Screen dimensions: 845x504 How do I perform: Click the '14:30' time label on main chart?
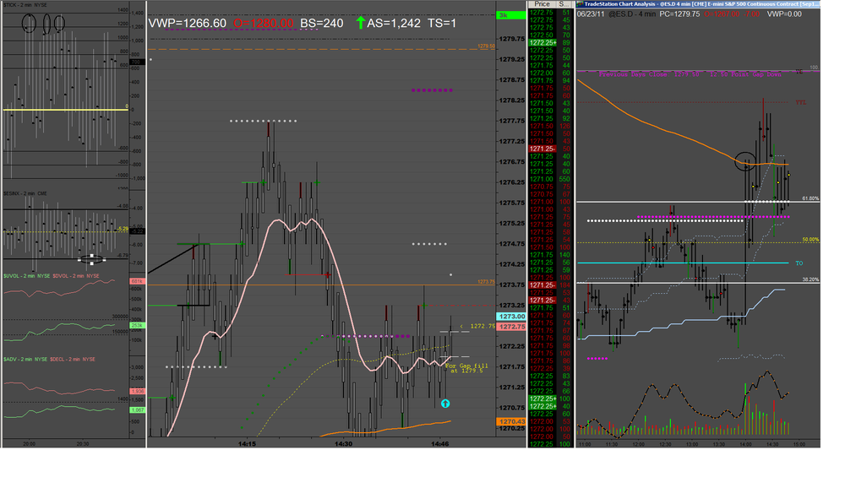pyautogui.click(x=343, y=444)
